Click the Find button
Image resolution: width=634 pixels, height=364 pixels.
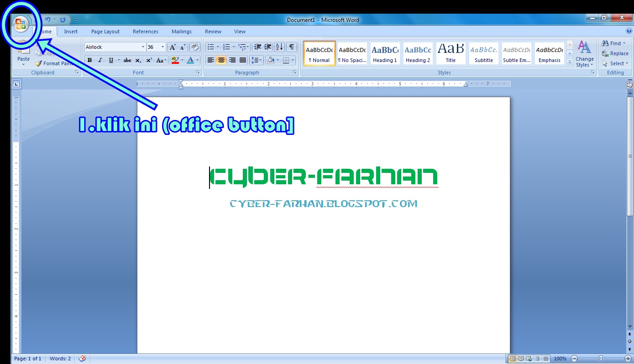[614, 43]
